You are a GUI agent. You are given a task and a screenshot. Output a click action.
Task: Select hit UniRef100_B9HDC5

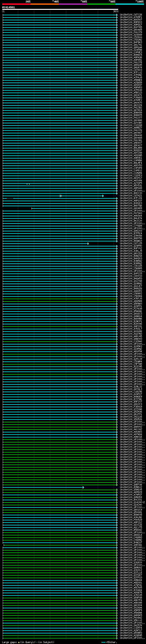(x=131, y=55)
